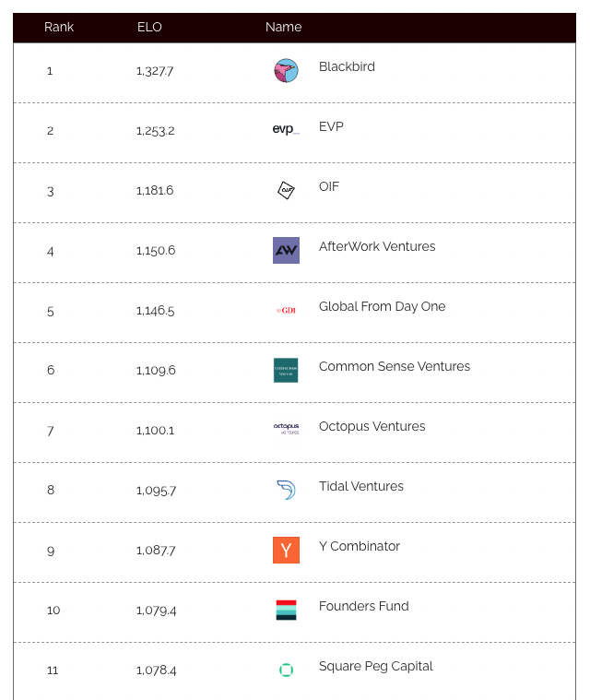Open the Square Peg Capital name link
Viewport: 590px width, 700px height.
(x=375, y=666)
